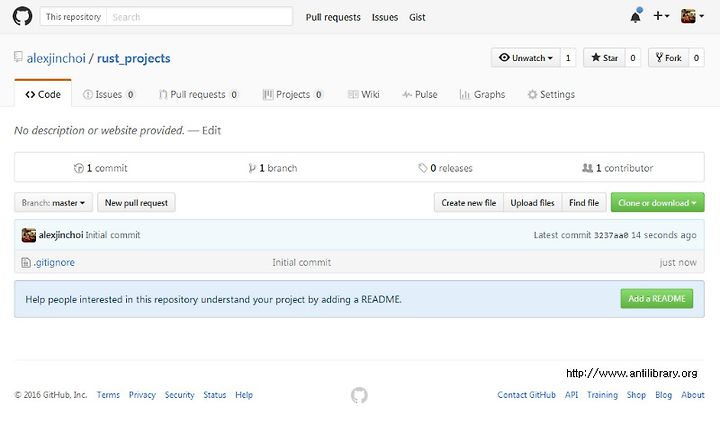Click the 'This repository' search scope label
This screenshot has height=423, width=720.
pos(73,17)
